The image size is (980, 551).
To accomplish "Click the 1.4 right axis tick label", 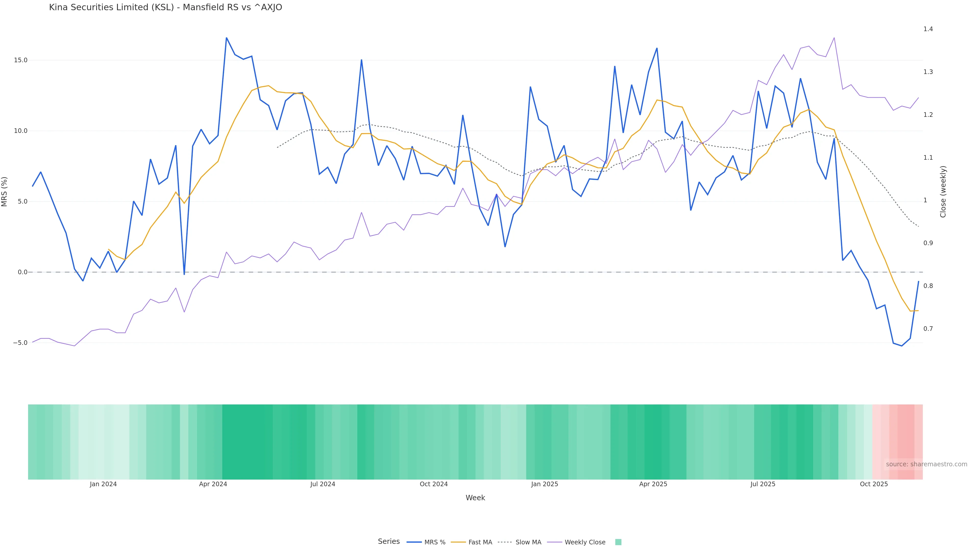I will [928, 29].
